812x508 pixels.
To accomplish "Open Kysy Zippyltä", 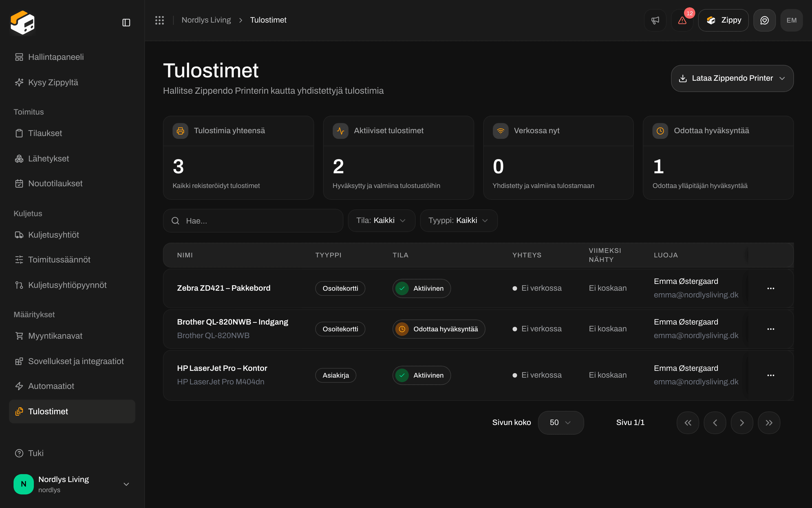I will [x=72, y=82].
